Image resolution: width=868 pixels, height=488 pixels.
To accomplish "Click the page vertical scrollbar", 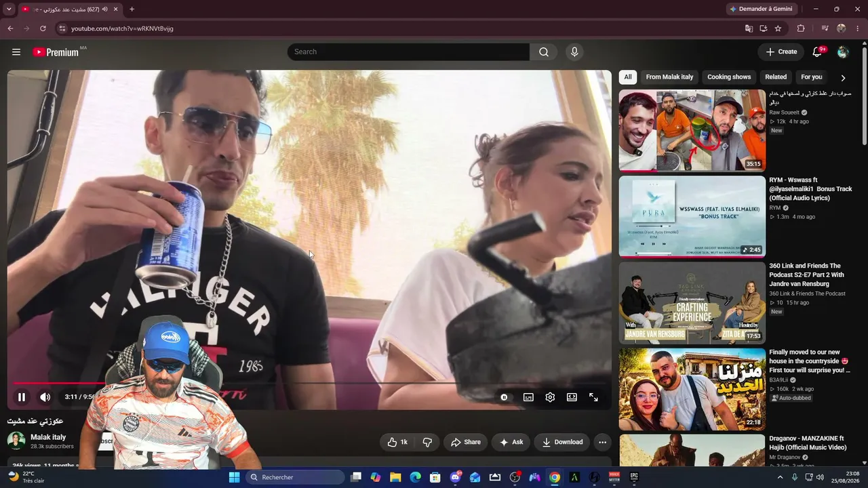I will pos(864,95).
